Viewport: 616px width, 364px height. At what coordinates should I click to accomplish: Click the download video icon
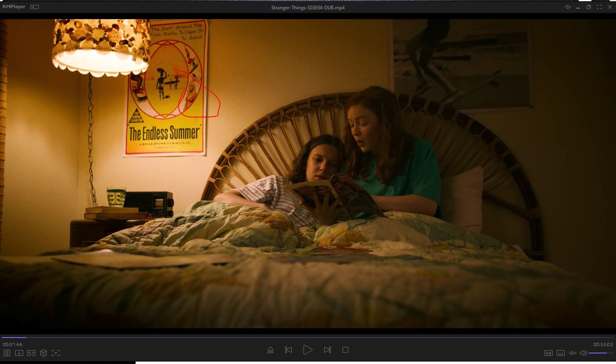[x=19, y=353]
